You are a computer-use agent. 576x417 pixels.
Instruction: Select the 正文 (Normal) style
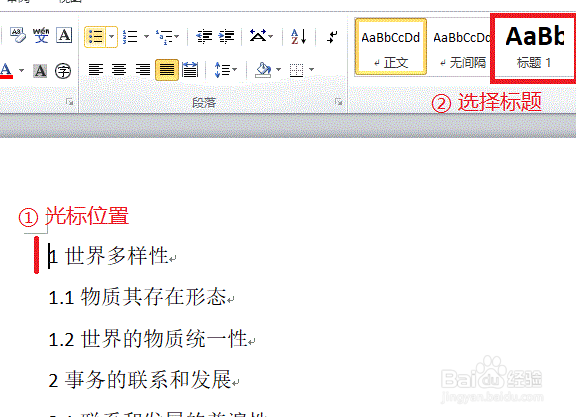point(390,47)
